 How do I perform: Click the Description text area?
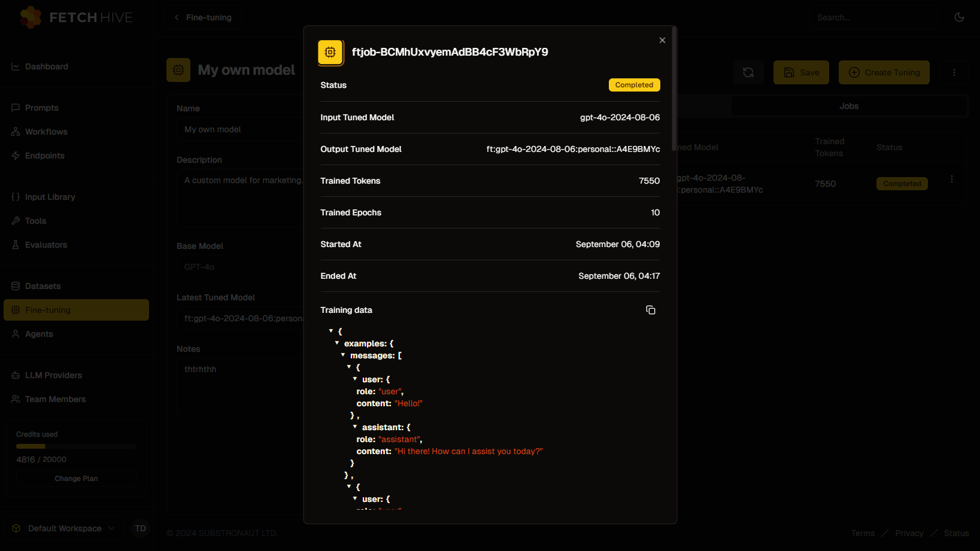click(239, 198)
